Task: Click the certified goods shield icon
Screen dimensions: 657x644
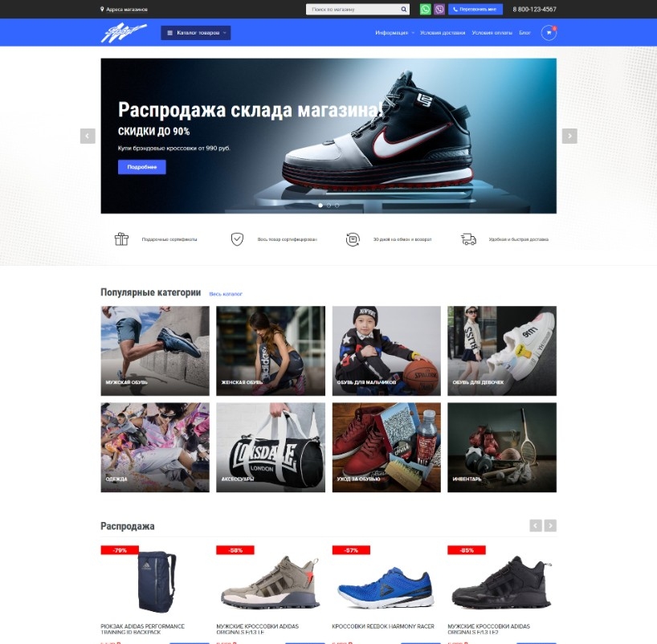Action: click(x=237, y=238)
